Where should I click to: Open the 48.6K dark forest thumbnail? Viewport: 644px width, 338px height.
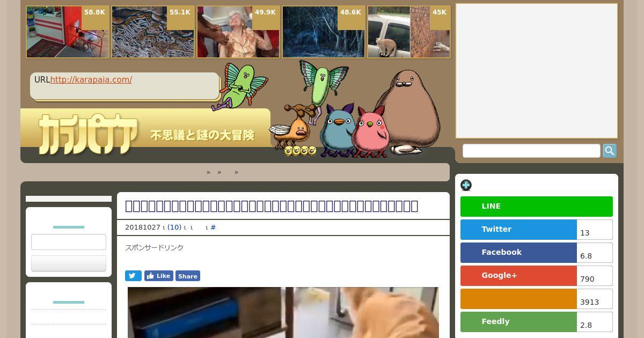pyautogui.click(x=324, y=32)
